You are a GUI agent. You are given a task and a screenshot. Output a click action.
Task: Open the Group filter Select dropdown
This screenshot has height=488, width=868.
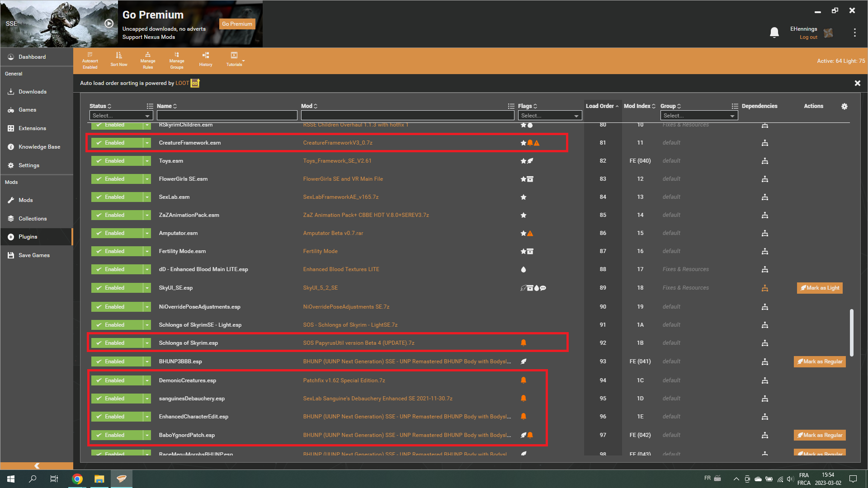click(x=699, y=116)
